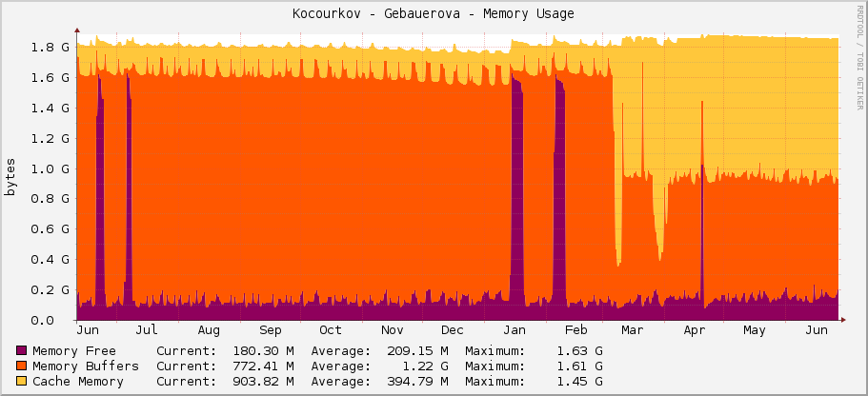Image resolution: width=868 pixels, height=396 pixels.
Task: Select the "Cache Memory" legend label
Action: pos(78,382)
